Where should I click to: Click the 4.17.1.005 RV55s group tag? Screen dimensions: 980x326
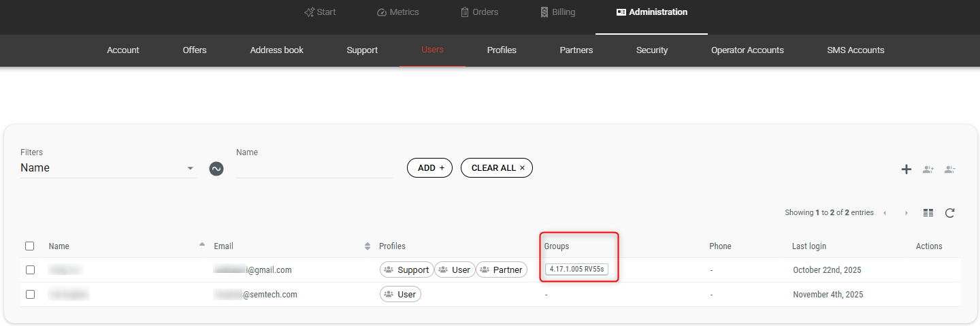pos(576,270)
